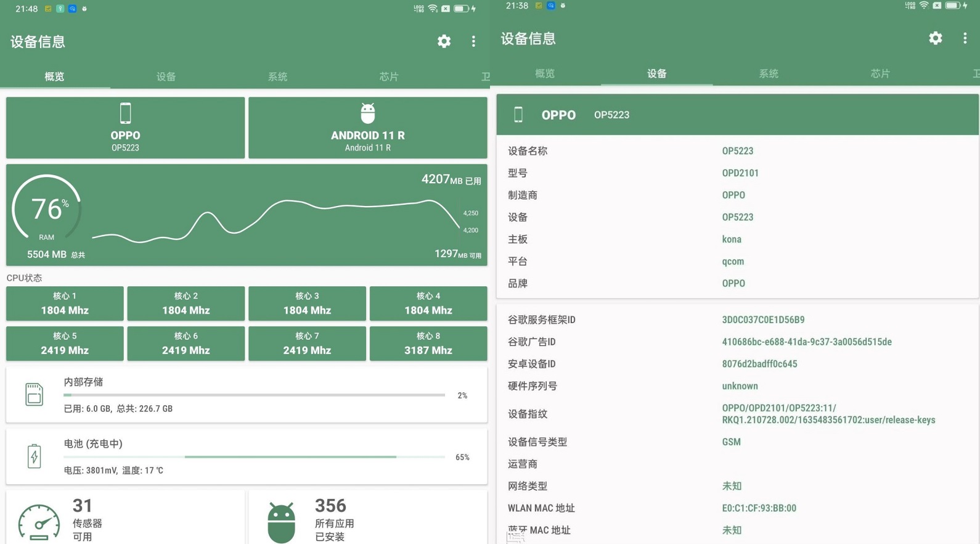Select 设备 tab in right screen
This screenshot has width=980, height=544.
click(656, 73)
